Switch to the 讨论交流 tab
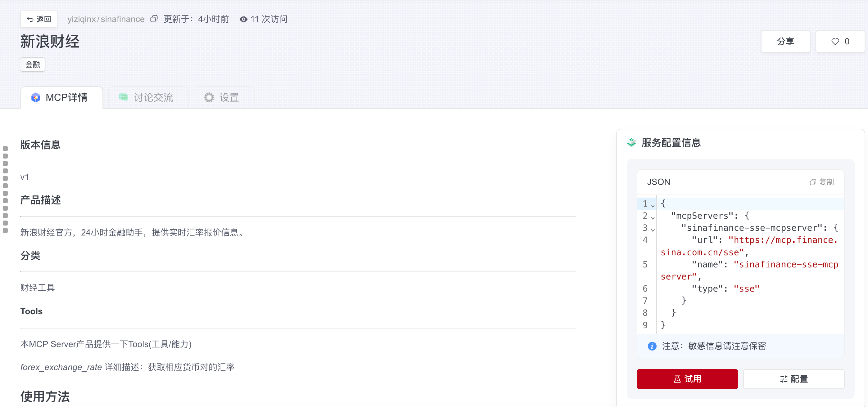 coord(146,98)
